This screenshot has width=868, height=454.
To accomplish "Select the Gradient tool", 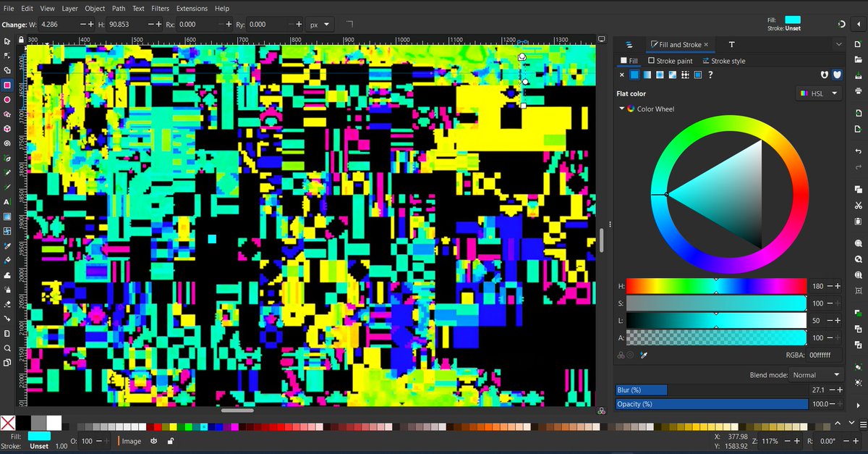I will click(x=7, y=217).
